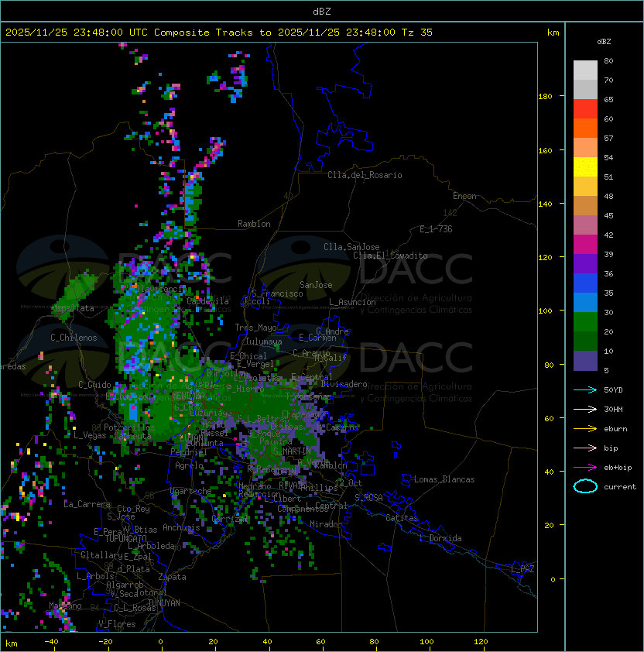Click the -40 km bottom-axis tick label
This screenshot has height=652, width=644.
[x=52, y=642]
